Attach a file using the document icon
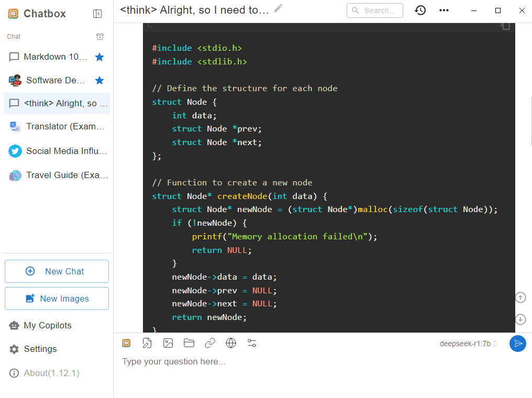The width and height of the screenshot is (532, 398). pyautogui.click(x=147, y=343)
